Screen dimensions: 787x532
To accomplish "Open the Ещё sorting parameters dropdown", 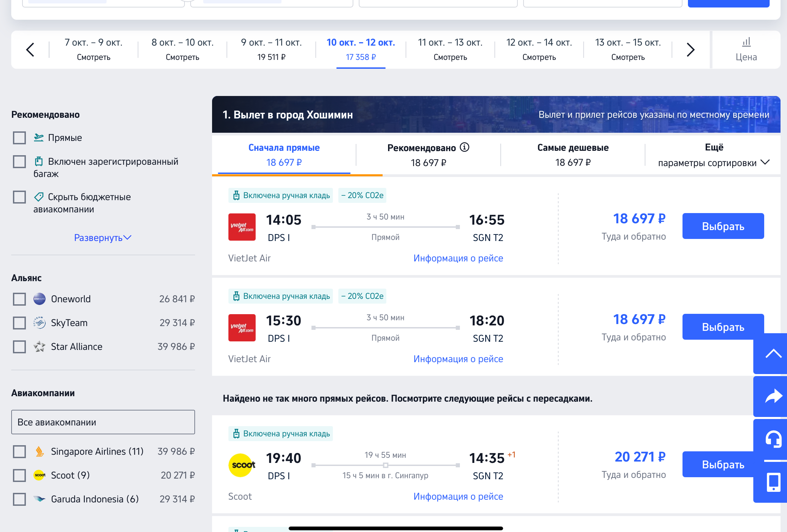I will [x=713, y=155].
